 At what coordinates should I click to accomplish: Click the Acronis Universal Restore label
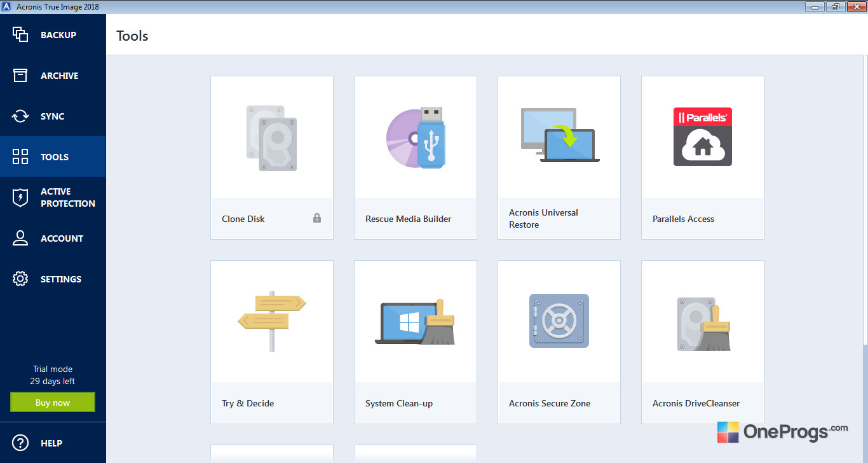pyautogui.click(x=544, y=219)
